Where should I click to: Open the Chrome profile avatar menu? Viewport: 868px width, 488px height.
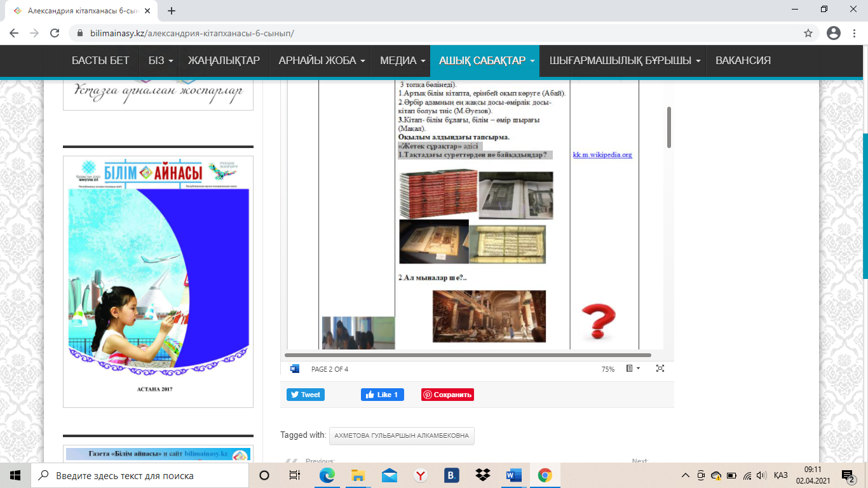pyautogui.click(x=834, y=33)
